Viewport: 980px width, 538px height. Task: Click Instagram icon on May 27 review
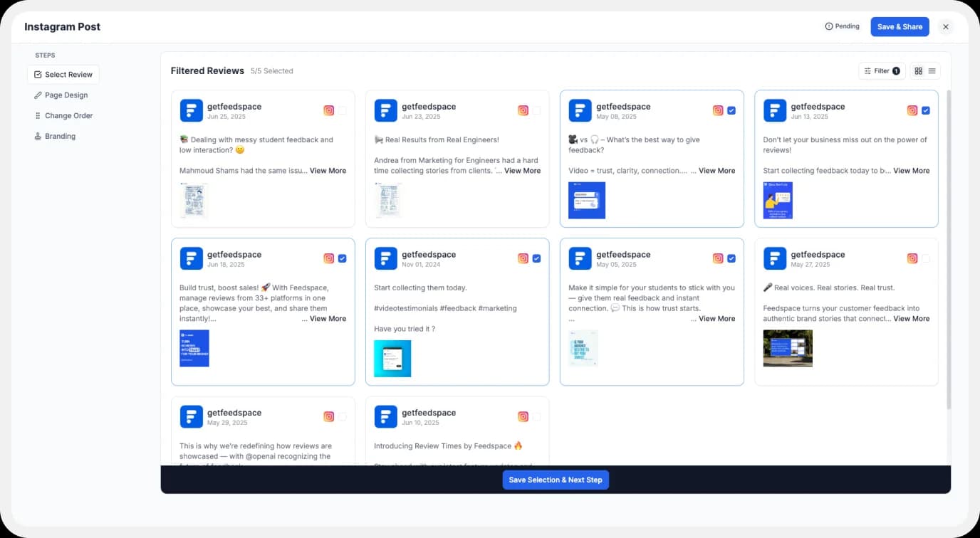coord(912,258)
